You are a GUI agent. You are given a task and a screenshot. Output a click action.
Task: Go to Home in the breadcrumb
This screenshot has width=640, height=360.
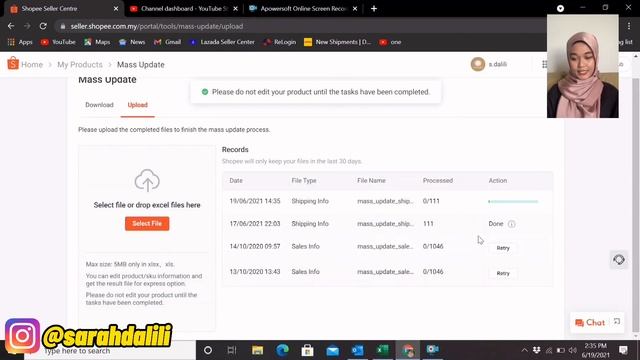32,64
